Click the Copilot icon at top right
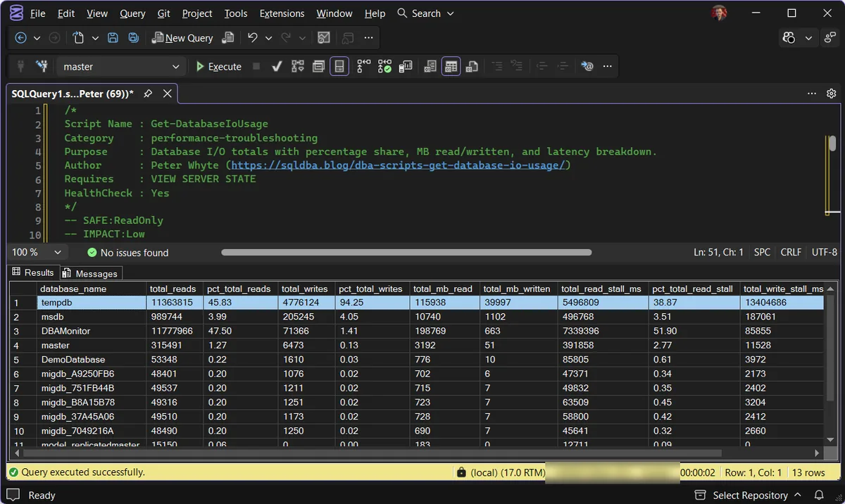This screenshot has width=845, height=504. (x=789, y=38)
